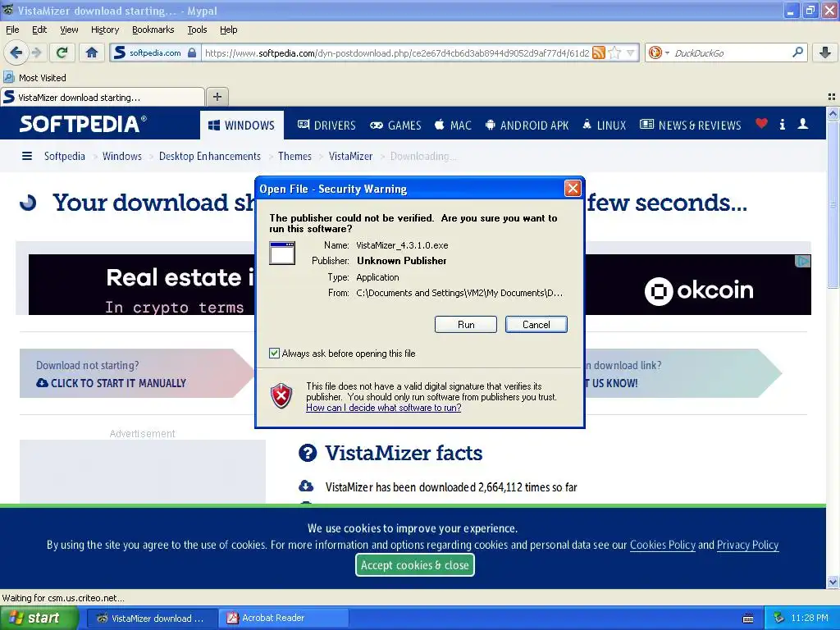Screen dimensions: 840x630
Task: Open the View menu
Action: (69, 30)
